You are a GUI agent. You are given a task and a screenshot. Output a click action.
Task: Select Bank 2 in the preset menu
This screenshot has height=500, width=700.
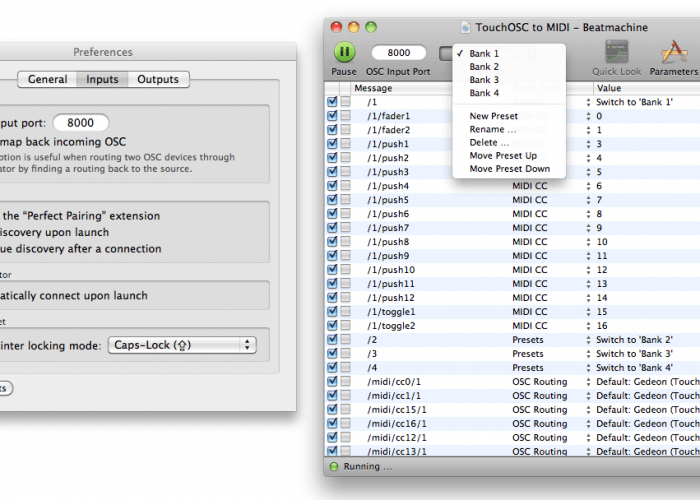[509, 67]
